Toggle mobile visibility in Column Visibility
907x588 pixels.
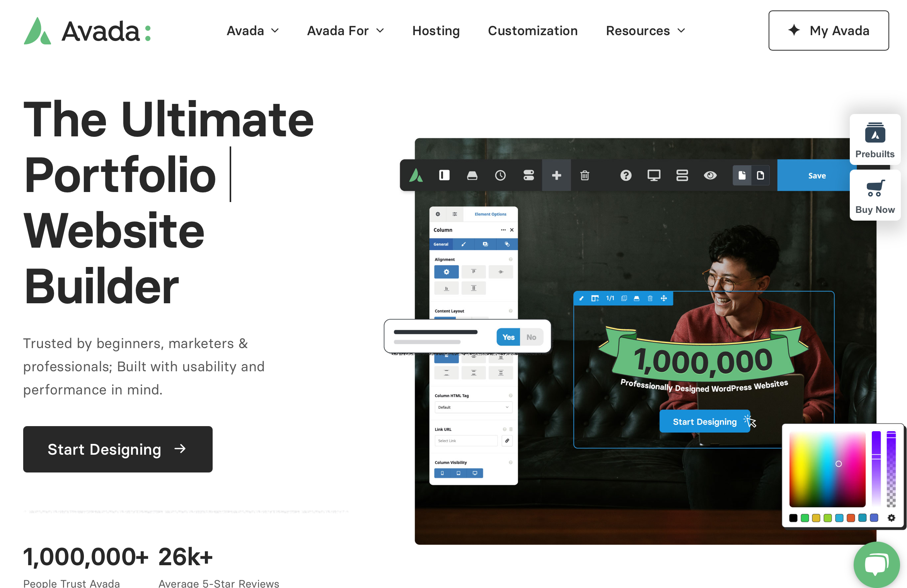[442, 473]
